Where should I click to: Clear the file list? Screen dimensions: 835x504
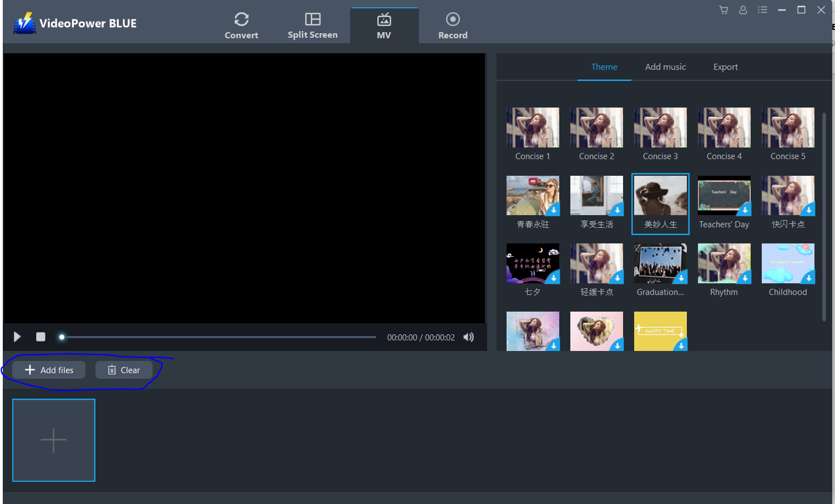point(124,370)
